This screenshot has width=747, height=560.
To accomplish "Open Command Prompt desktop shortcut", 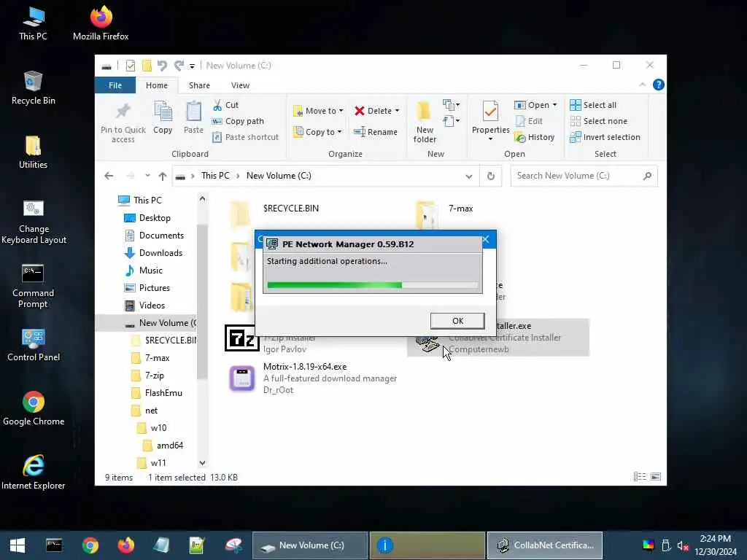I will (x=33, y=286).
